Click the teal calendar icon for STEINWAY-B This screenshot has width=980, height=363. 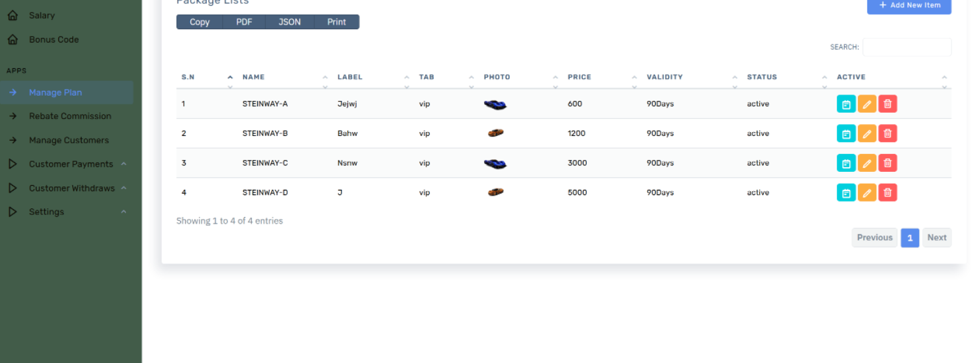click(846, 133)
